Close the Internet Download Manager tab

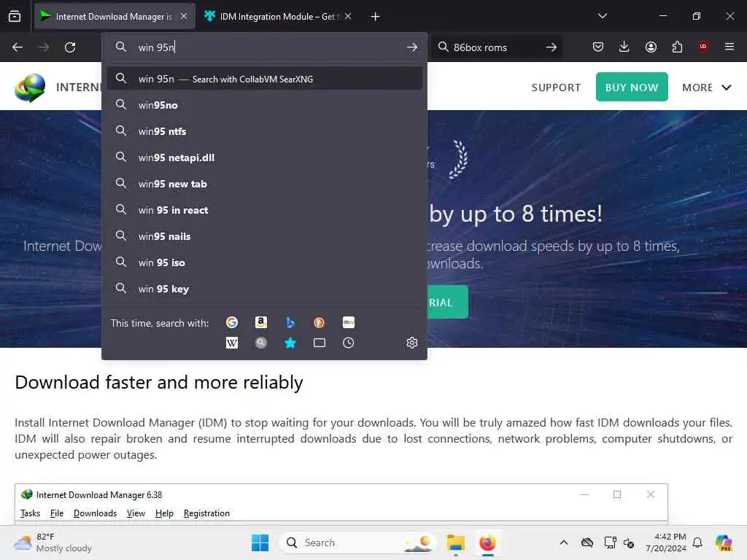(184, 16)
